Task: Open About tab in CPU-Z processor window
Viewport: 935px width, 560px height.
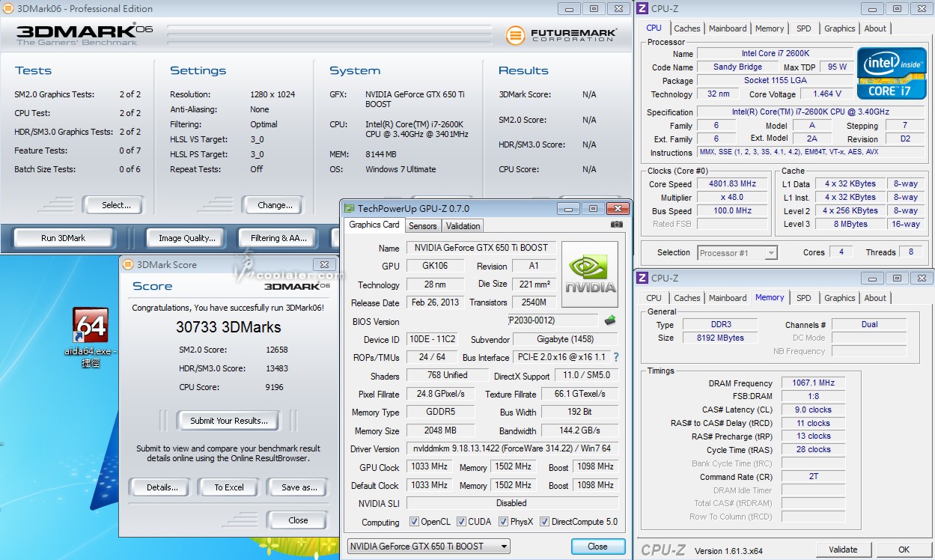Action: pyautogui.click(x=875, y=28)
